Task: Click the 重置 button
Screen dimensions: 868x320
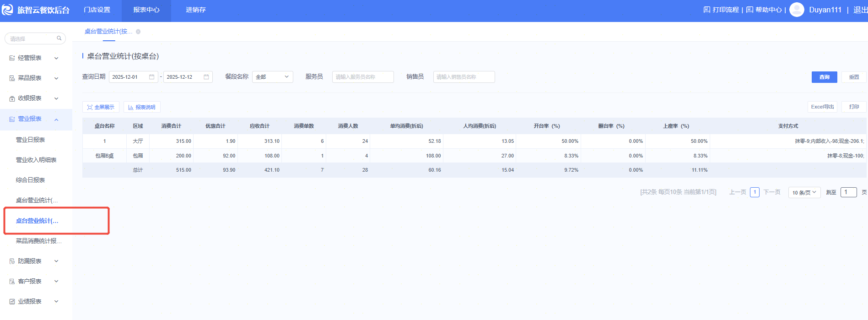Action: click(x=854, y=77)
